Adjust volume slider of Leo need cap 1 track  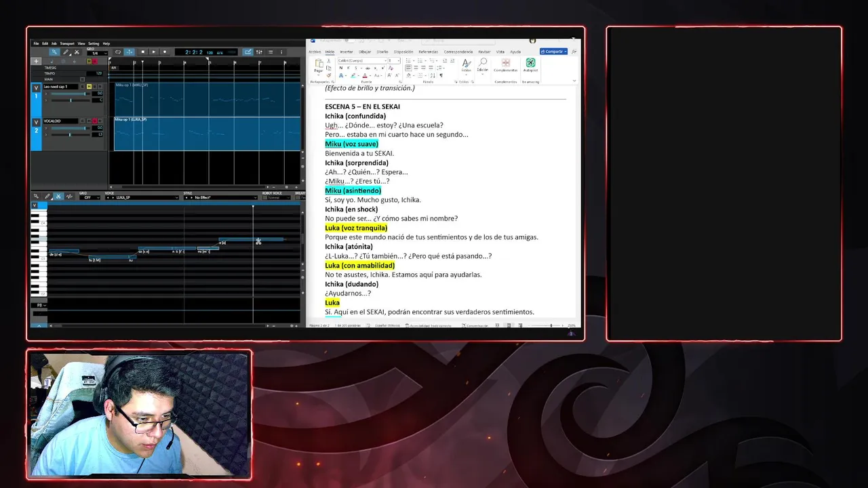click(71, 94)
